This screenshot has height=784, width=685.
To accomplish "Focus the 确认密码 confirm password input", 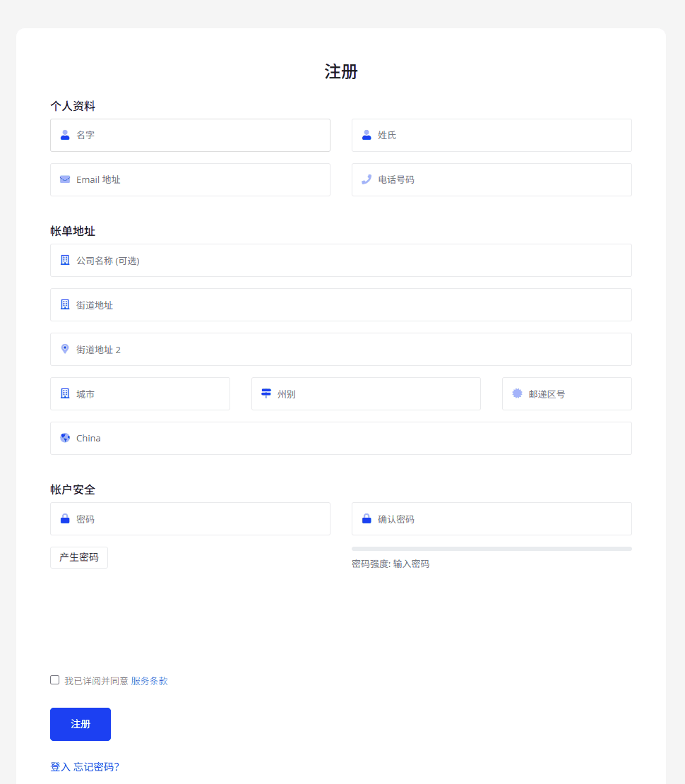I will (x=492, y=518).
